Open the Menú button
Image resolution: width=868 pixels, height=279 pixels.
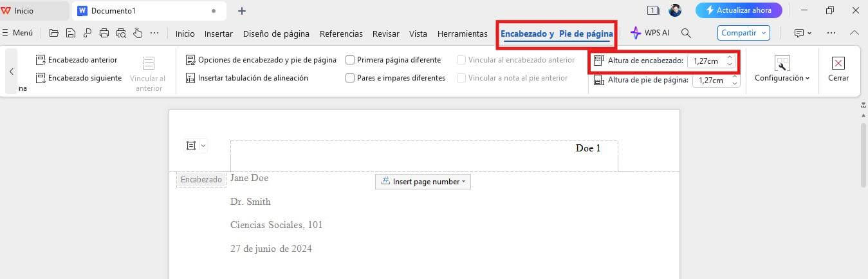pos(18,33)
